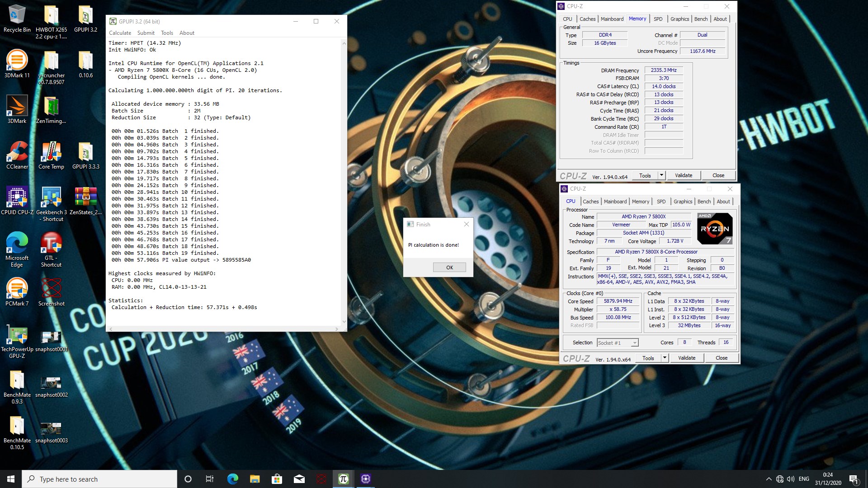
Task: Click Tools button in upper CPU-Z window
Action: pyautogui.click(x=645, y=175)
